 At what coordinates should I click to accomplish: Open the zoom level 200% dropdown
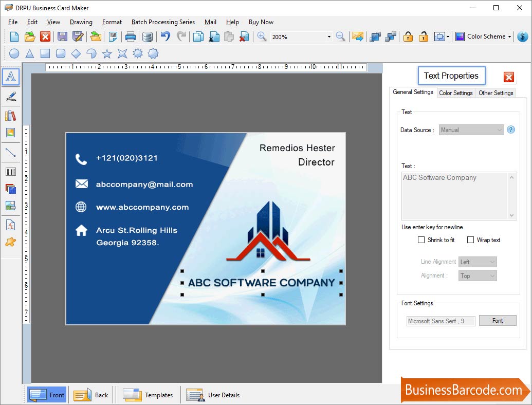coord(329,36)
